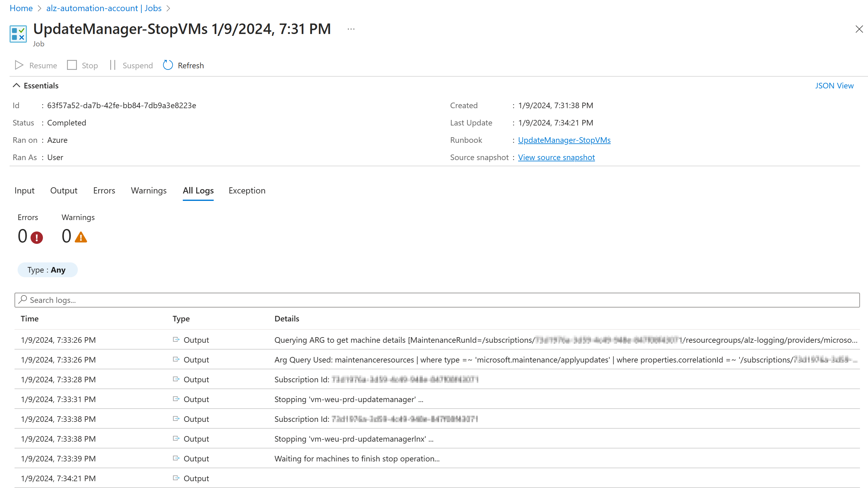Viewport: 868px width, 488px height.
Task: Click the Resume play icon
Action: [19, 65]
